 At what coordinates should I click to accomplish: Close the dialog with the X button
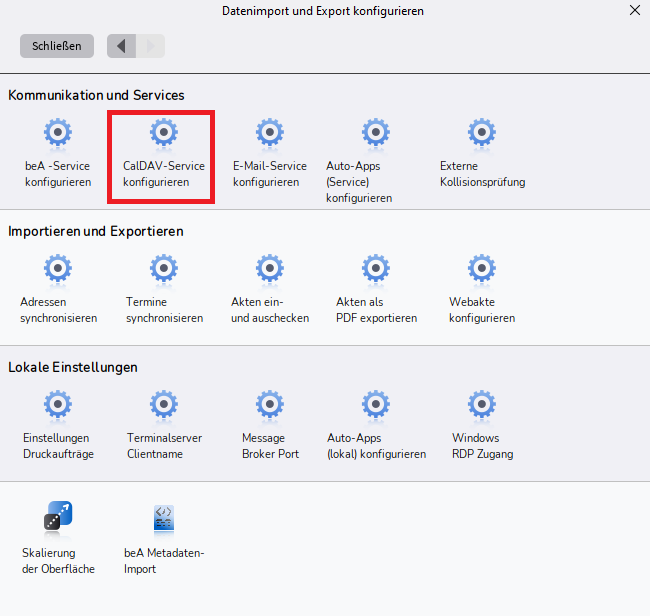pyautogui.click(x=635, y=10)
